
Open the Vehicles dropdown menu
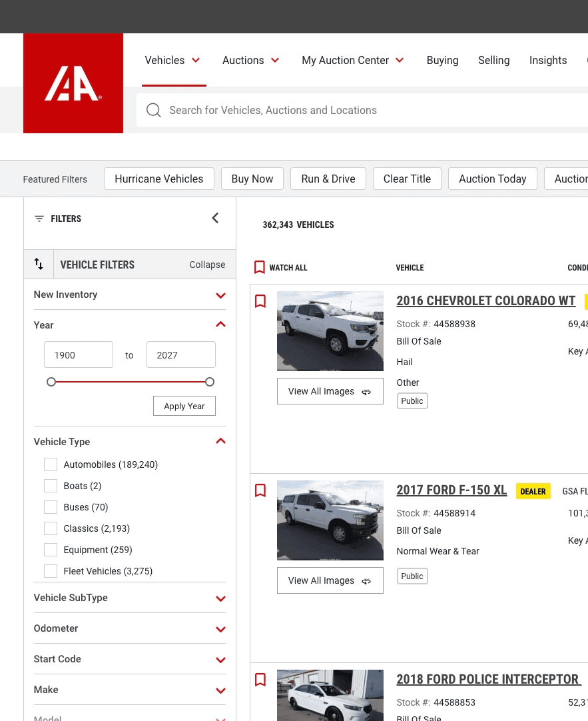(172, 60)
